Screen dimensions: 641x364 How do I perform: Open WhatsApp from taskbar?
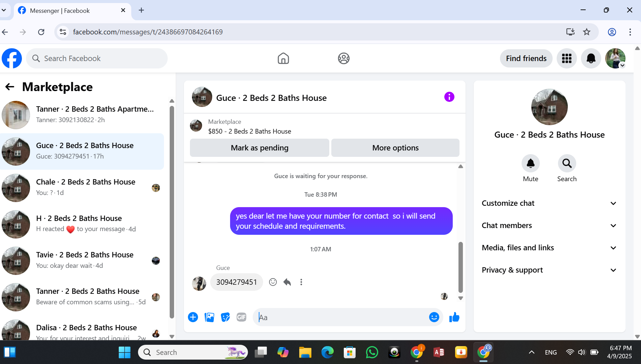372,353
